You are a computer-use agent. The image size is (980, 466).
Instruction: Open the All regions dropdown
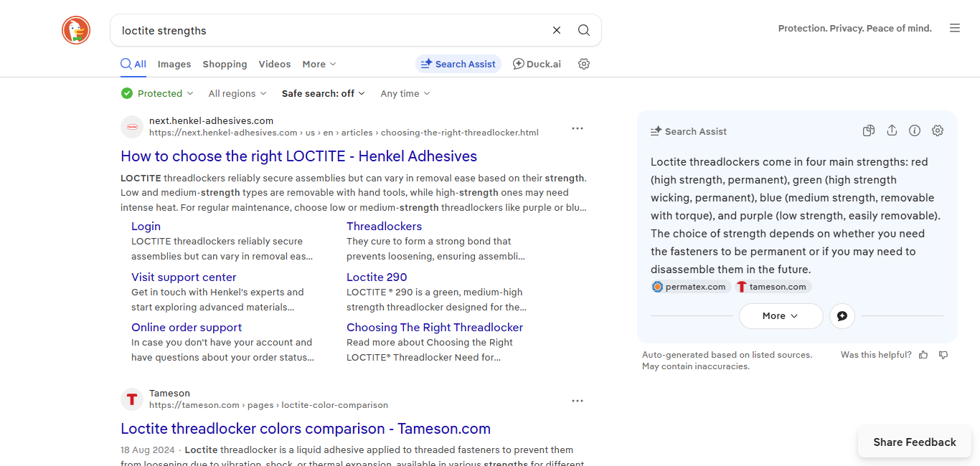pyautogui.click(x=237, y=93)
